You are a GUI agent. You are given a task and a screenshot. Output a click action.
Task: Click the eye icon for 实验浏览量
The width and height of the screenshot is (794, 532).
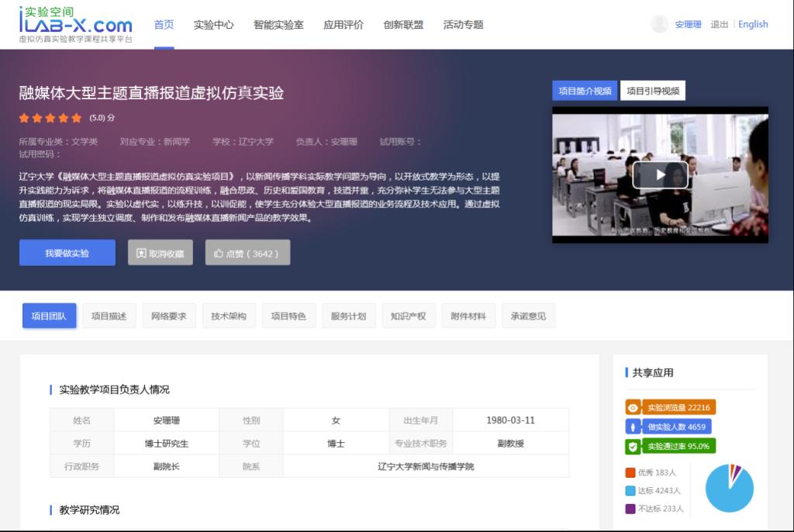(x=633, y=407)
